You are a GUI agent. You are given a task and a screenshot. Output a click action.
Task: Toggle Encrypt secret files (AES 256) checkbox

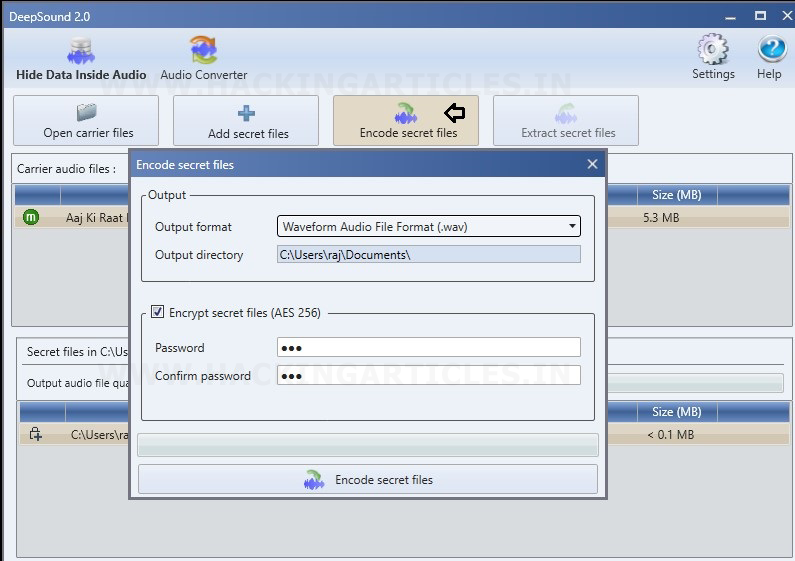158,312
